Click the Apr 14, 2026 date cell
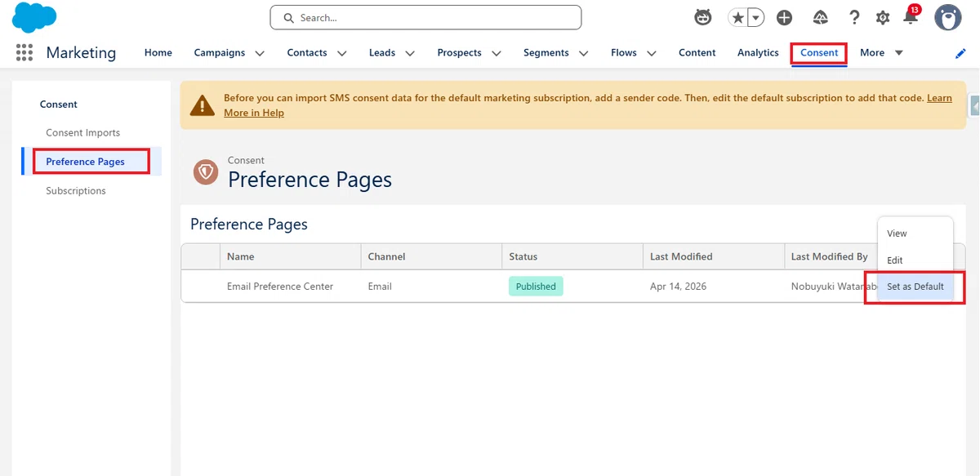Screen dimensions: 980x476 (679, 287)
